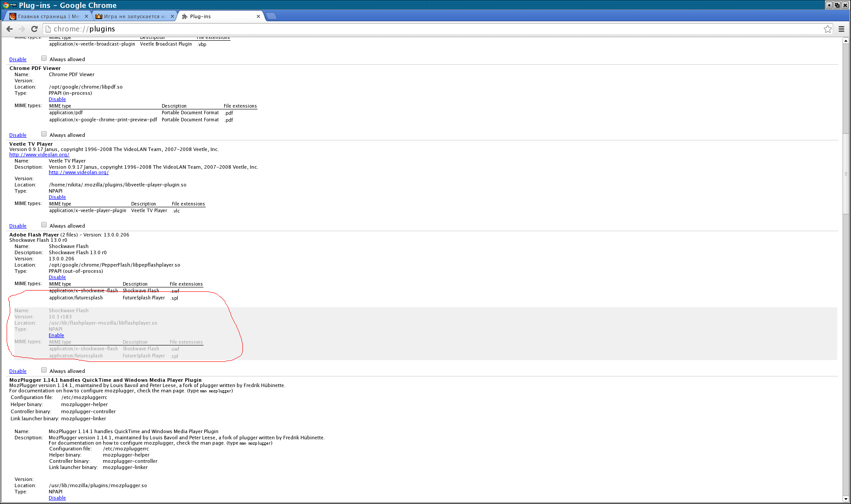Disable the mozplugger.so plugin file
This screenshot has height=504, width=851.
coord(57,498)
